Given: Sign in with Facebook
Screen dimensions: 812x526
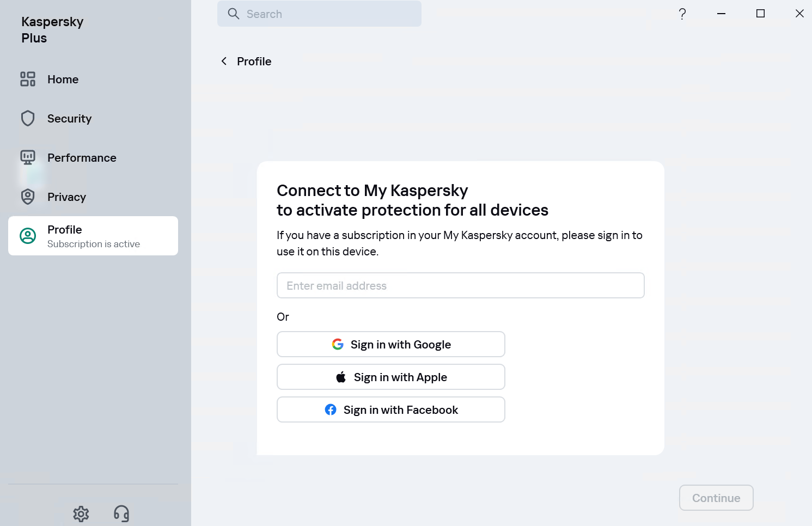Looking at the screenshot, I should [390, 409].
